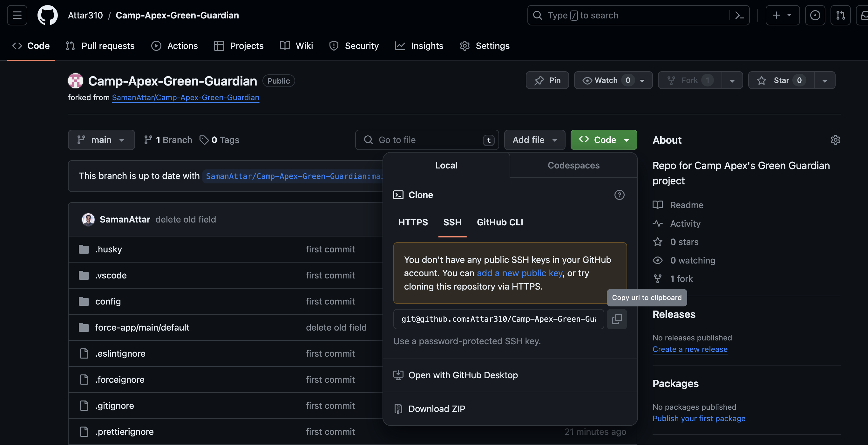Open the .forceignore file
The height and width of the screenshot is (445, 868).
pyautogui.click(x=119, y=380)
